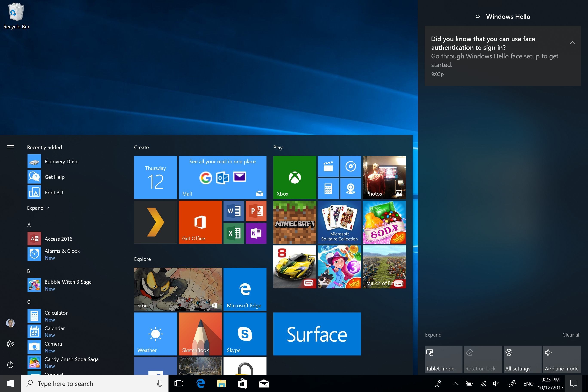The height and width of the screenshot is (392, 588).
Task: Open the SketchBook tile
Action: [200, 334]
